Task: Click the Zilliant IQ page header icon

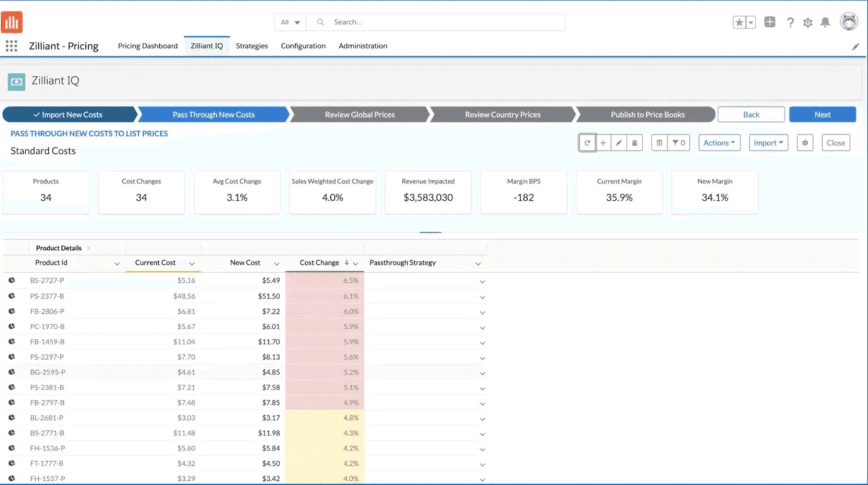Action: 17,81
